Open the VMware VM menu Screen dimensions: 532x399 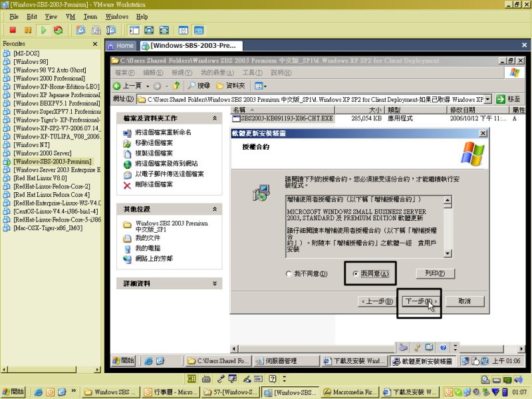tap(70, 17)
